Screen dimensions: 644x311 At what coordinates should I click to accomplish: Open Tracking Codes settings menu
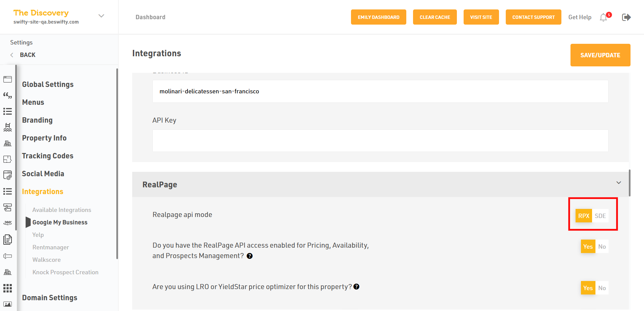(x=48, y=156)
